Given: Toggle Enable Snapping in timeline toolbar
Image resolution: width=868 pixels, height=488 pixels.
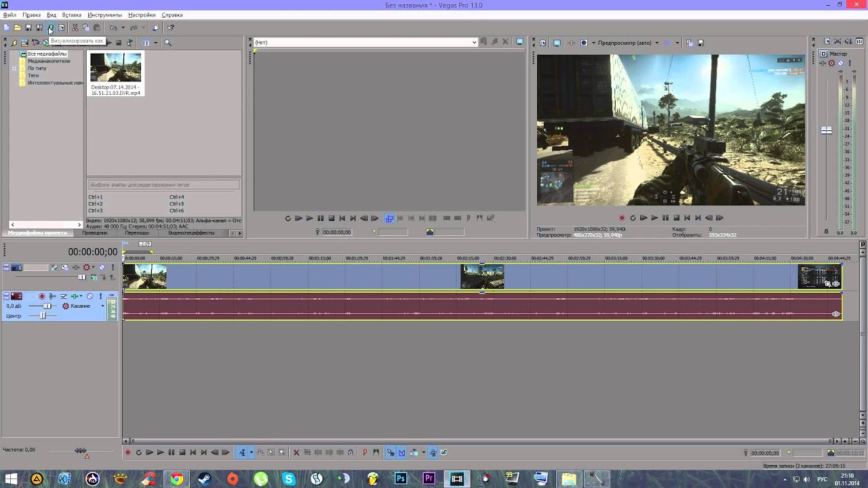Looking at the screenshot, I should (391, 453).
